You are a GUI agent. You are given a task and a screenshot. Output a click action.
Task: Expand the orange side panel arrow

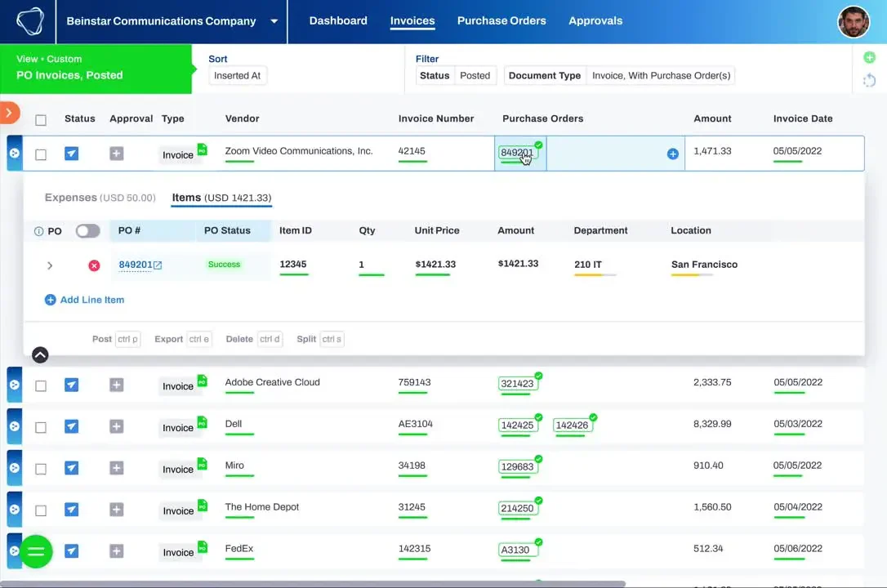pos(9,113)
